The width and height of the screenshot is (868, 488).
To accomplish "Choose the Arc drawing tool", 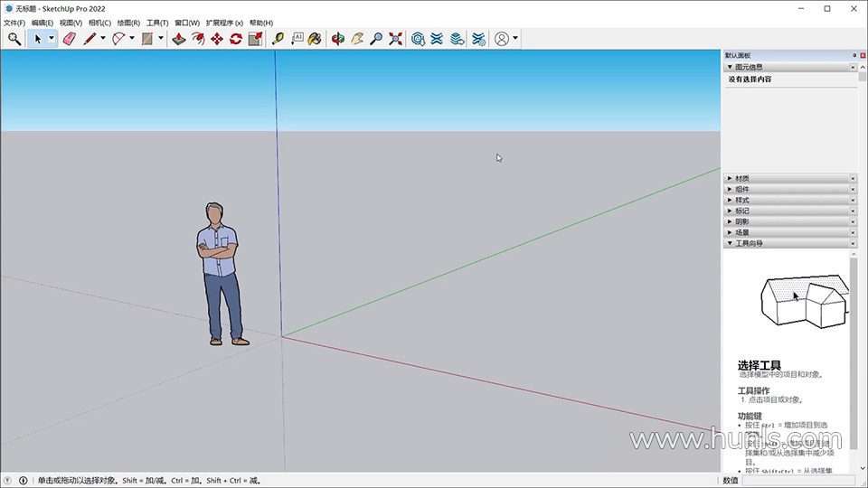I will pos(118,39).
